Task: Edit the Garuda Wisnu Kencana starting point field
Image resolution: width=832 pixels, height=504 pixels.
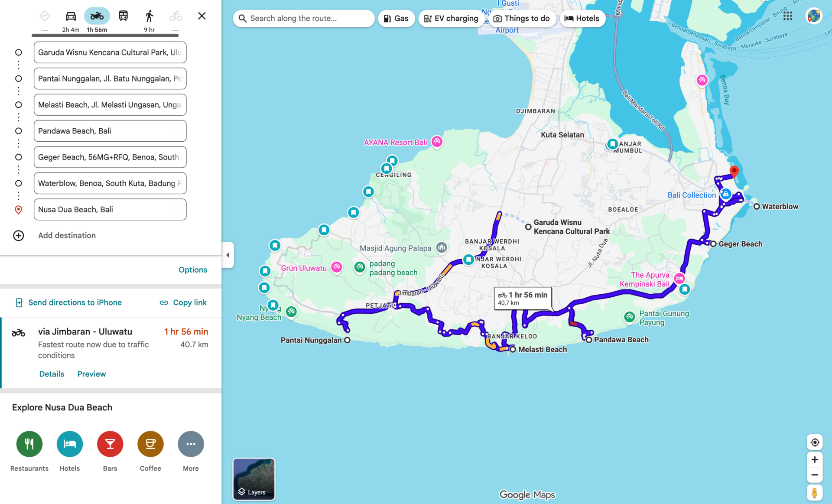Action: 110,52
